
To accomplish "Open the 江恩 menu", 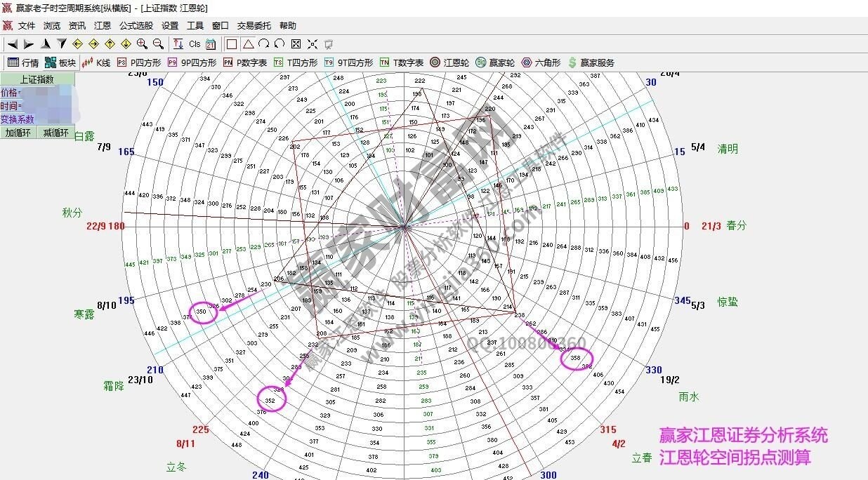I will (103, 25).
